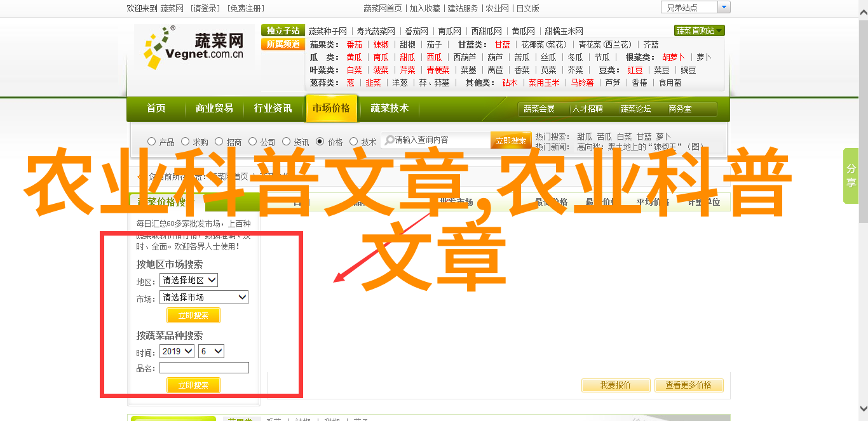Screen dimensions: 868x421
Task: Open the 蔬菜网首页 top link
Action: pos(383,8)
